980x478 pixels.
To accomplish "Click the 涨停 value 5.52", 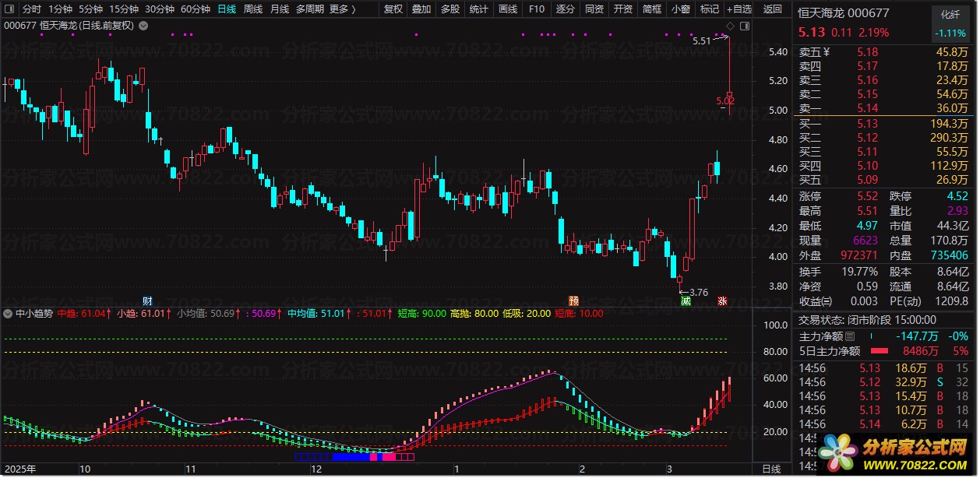I will tap(867, 196).
